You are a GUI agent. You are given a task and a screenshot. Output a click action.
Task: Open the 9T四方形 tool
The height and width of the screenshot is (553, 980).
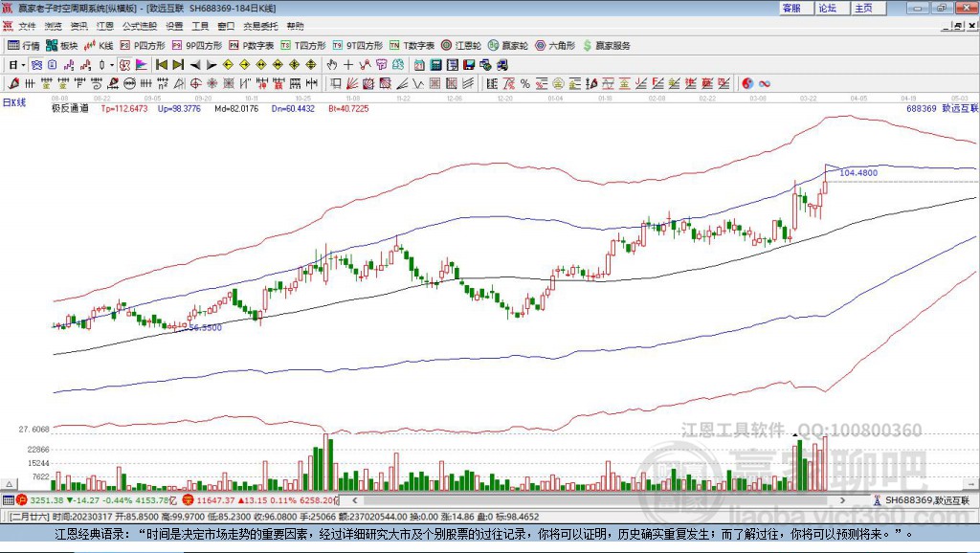click(358, 46)
